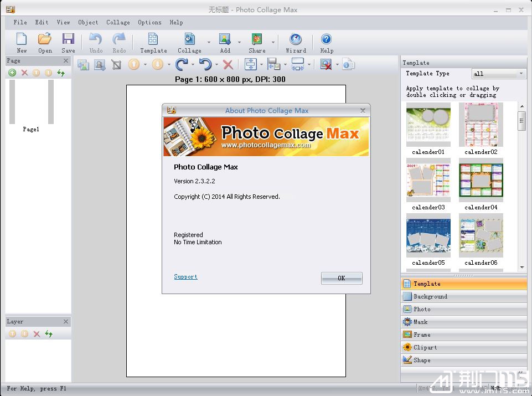Open the Template Type combo box

(x=498, y=74)
